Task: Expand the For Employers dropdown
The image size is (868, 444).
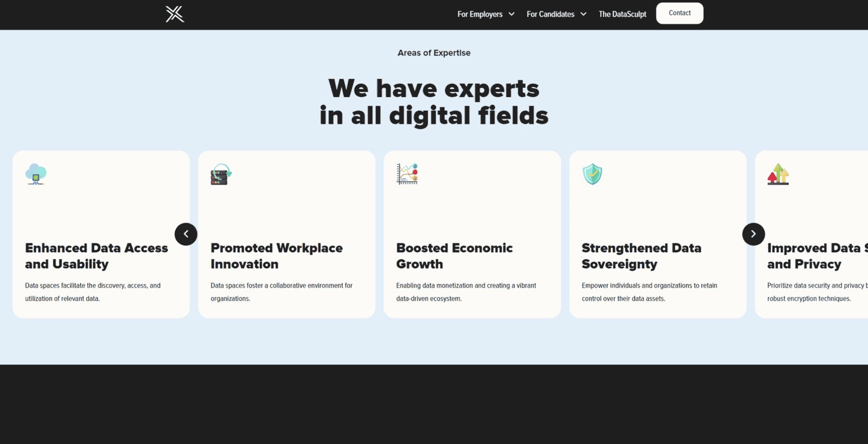Action: click(x=480, y=14)
